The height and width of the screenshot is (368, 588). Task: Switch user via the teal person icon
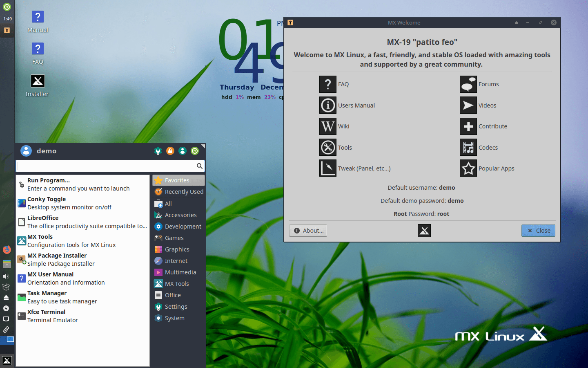(x=183, y=151)
